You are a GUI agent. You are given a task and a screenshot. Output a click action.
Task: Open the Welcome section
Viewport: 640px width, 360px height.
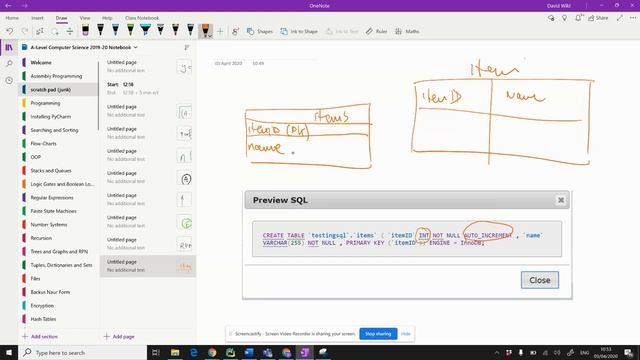click(58, 62)
